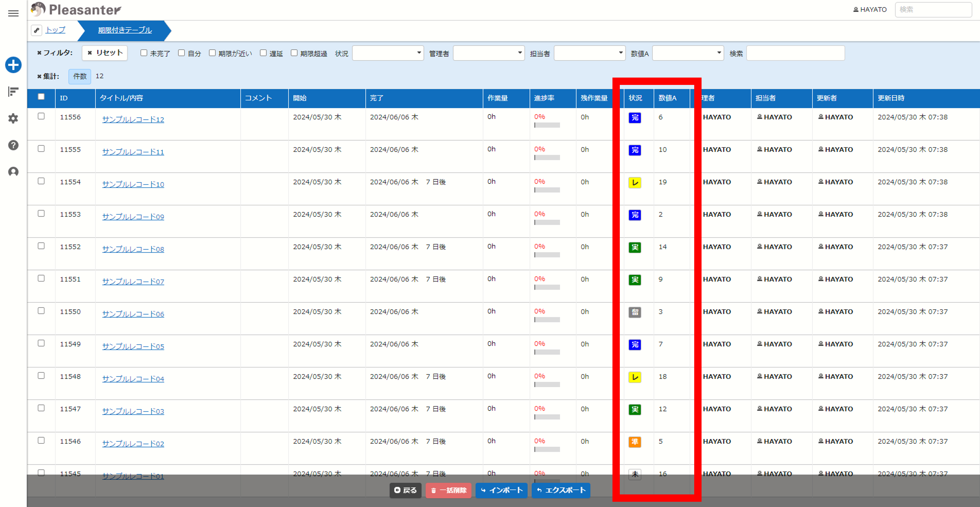Screen dimensions: 980x507
Task: Click the yellow レ status badge for record 11554
Action: (634, 182)
